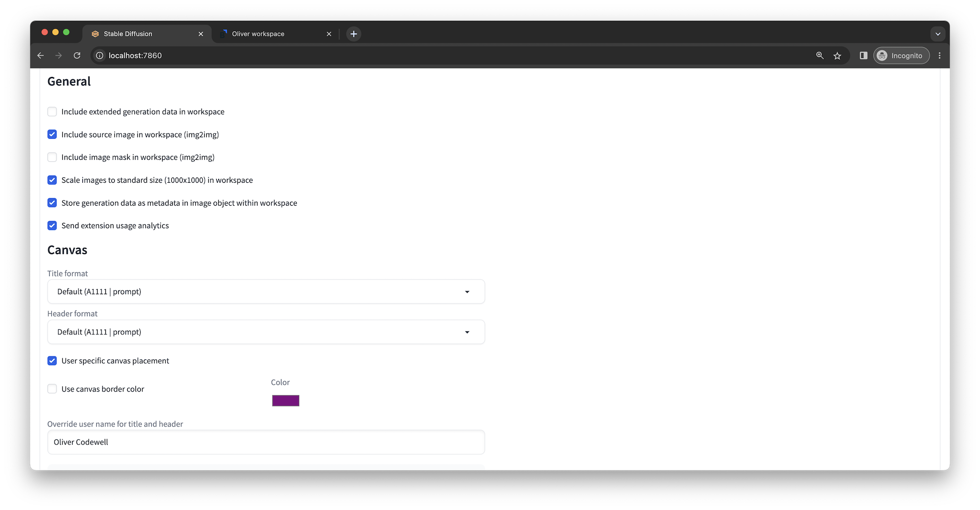Image resolution: width=980 pixels, height=510 pixels.
Task: Open the Title format dropdown
Action: point(266,291)
